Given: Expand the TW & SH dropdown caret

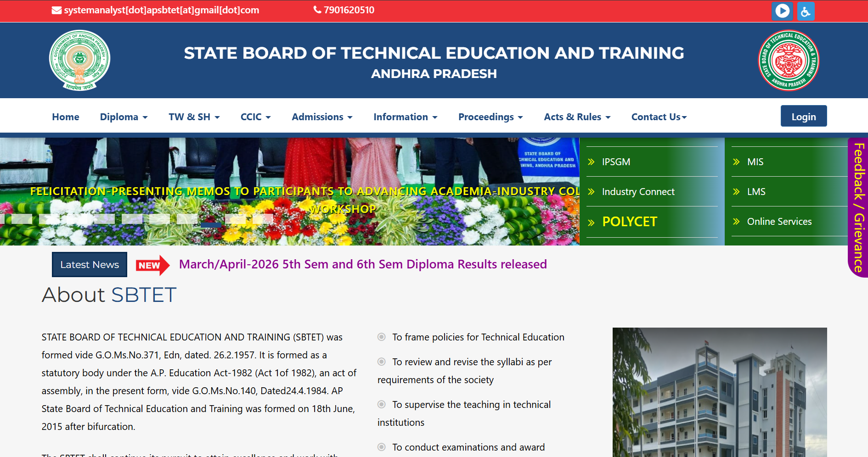Looking at the screenshot, I should tap(217, 118).
